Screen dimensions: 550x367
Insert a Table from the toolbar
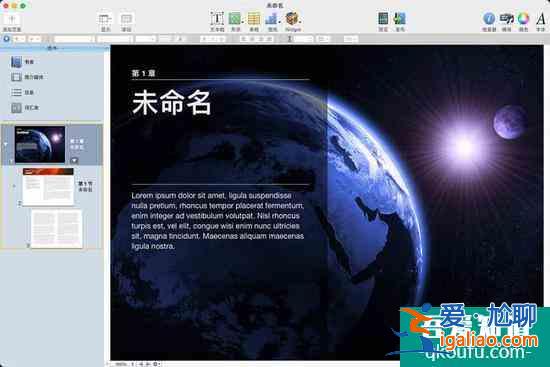(x=254, y=21)
